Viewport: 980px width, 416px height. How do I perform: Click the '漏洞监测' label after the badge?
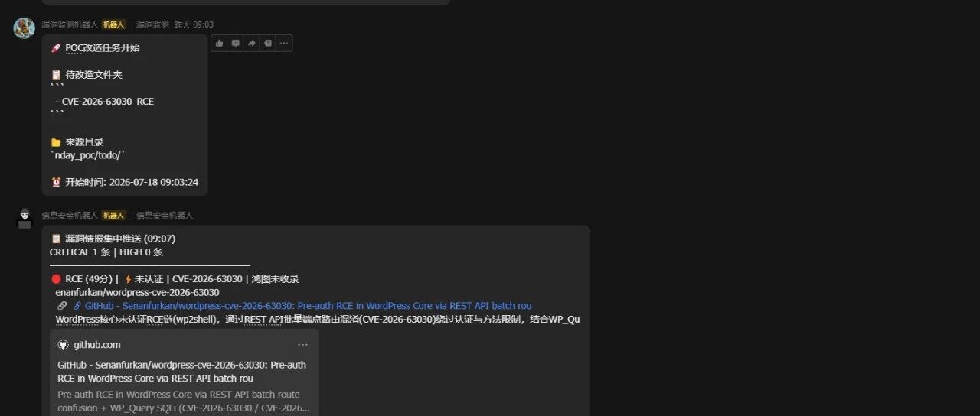pos(152,24)
